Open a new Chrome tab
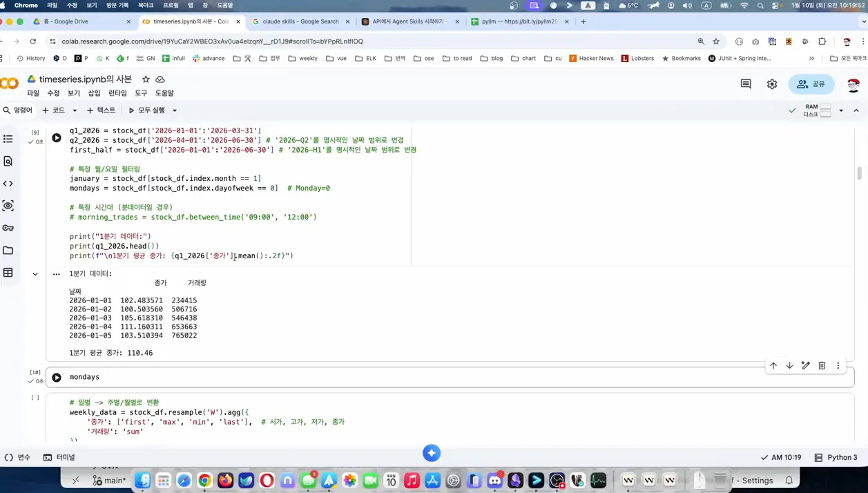This screenshot has width=868, height=493. click(x=584, y=21)
